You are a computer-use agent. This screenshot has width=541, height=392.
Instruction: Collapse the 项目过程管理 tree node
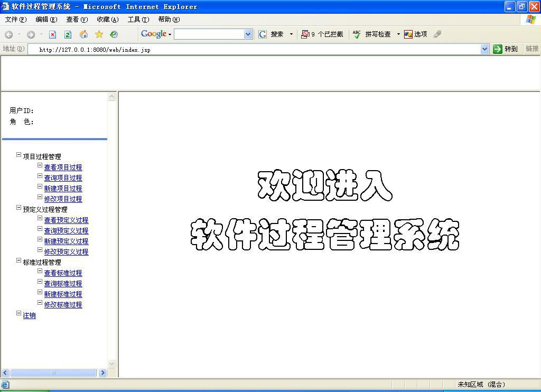coord(19,155)
